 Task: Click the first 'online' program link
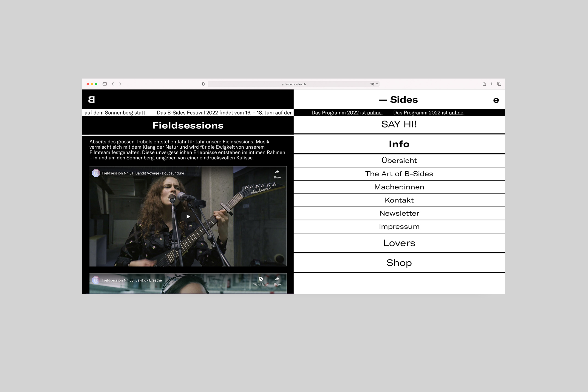click(374, 113)
